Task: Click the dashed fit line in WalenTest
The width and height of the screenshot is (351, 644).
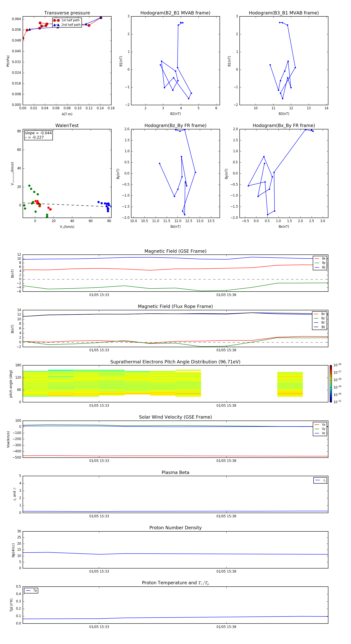Action: (x=67, y=205)
